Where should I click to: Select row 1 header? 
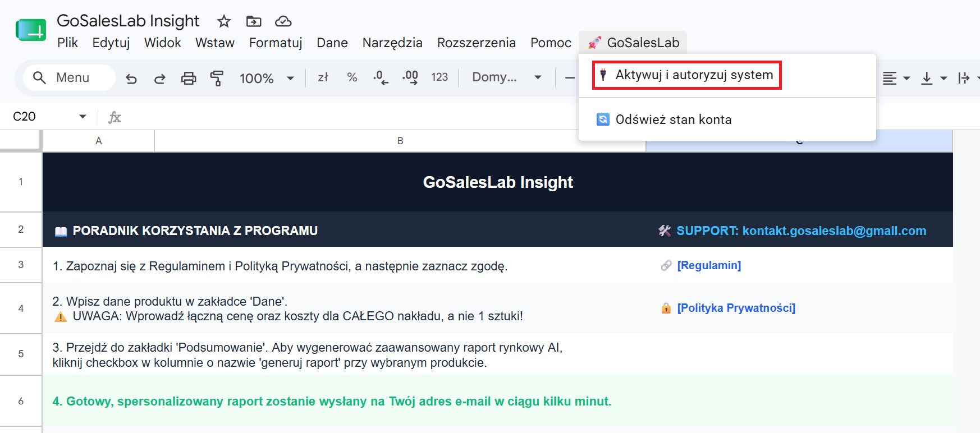click(21, 182)
